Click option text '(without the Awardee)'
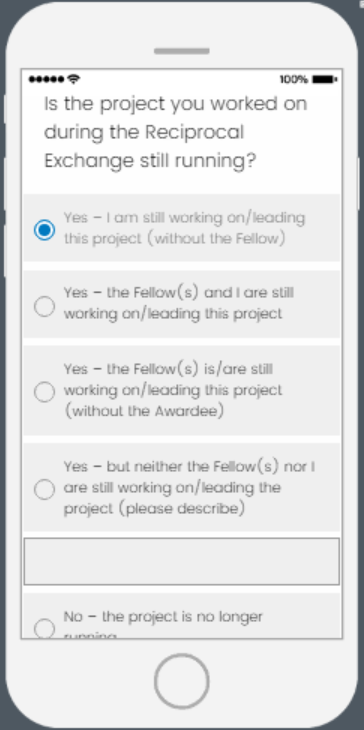 pyautogui.click(x=144, y=411)
